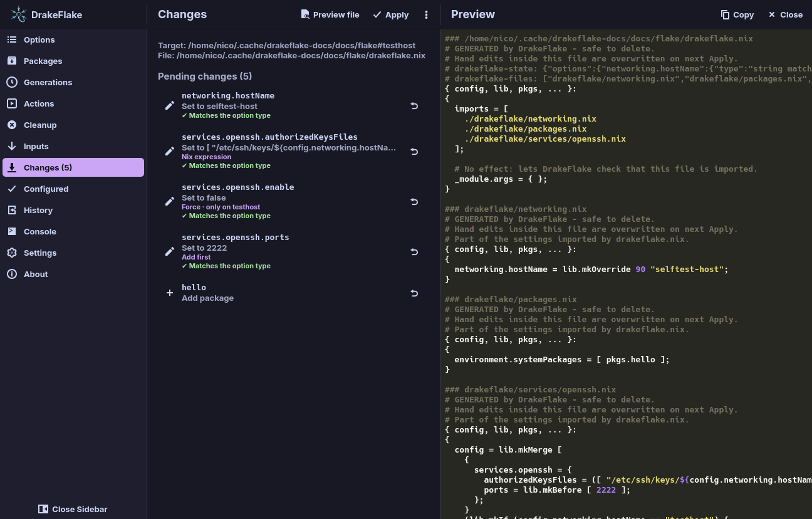The height and width of the screenshot is (519, 812).
Task: Open the Configured sidebar item
Action: click(x=73, y=189)
